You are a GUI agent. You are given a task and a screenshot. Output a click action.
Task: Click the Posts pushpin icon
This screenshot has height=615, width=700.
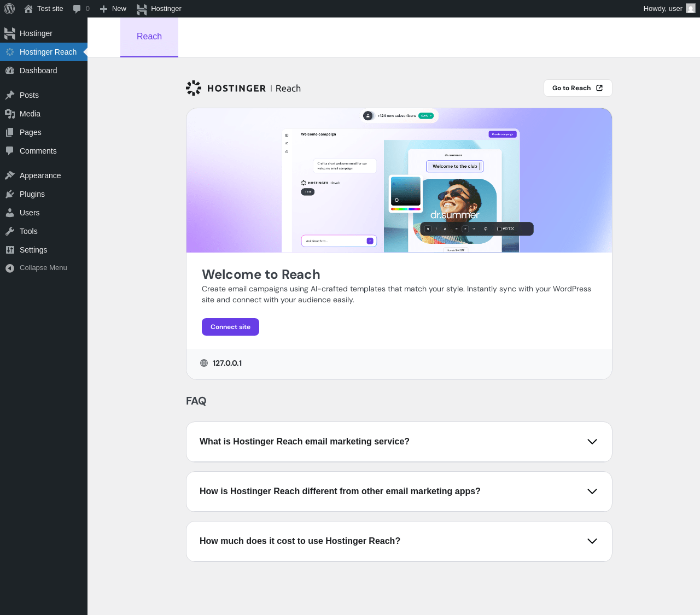(10, 95)
